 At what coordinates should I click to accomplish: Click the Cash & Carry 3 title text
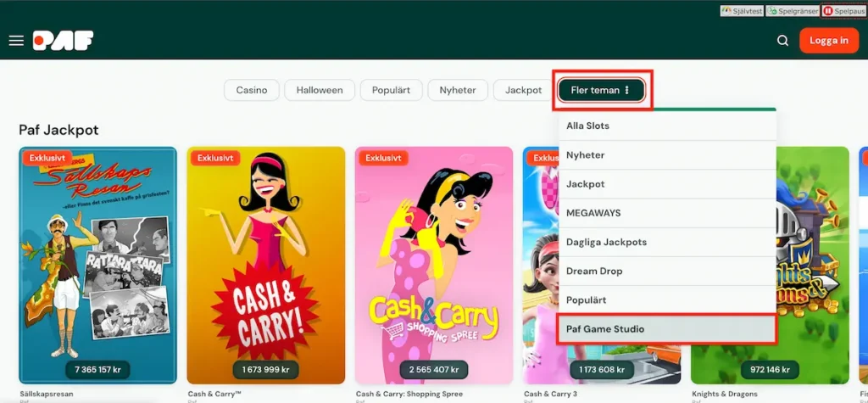tap(551, 395)
